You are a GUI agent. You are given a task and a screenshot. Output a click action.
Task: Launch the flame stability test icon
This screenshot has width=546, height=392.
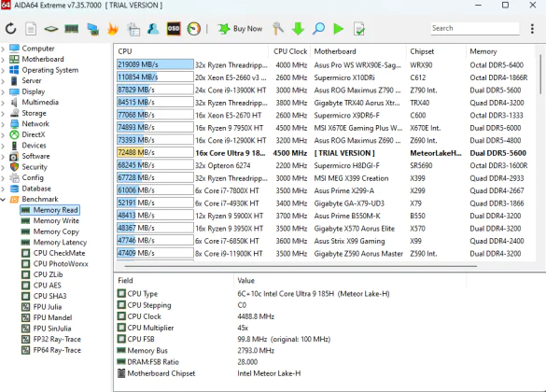(x=113, y=29)
